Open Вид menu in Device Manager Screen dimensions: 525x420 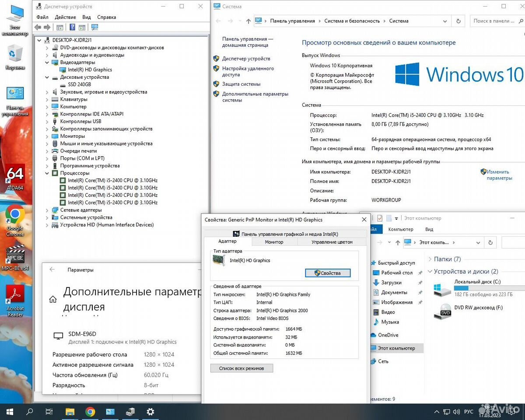[x=87, y=17]
